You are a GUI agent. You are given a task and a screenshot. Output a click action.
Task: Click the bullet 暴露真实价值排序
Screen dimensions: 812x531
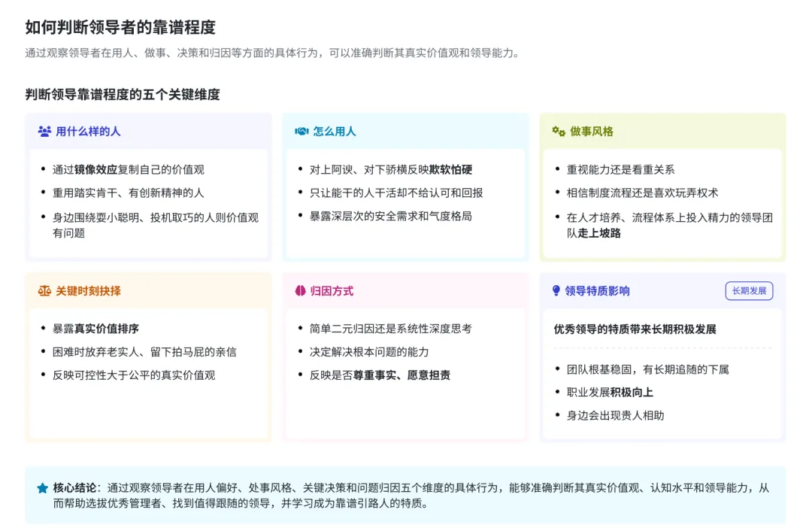click(x=95, y=329)
